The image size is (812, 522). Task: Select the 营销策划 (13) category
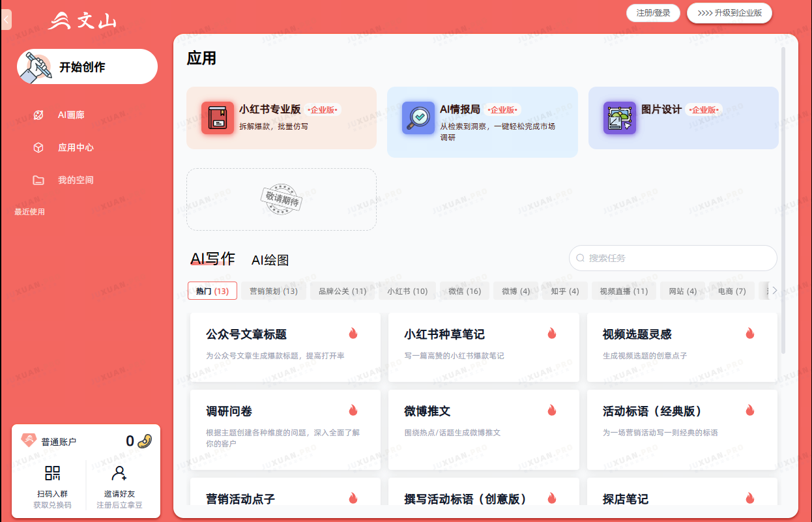[x=274, y=291]
